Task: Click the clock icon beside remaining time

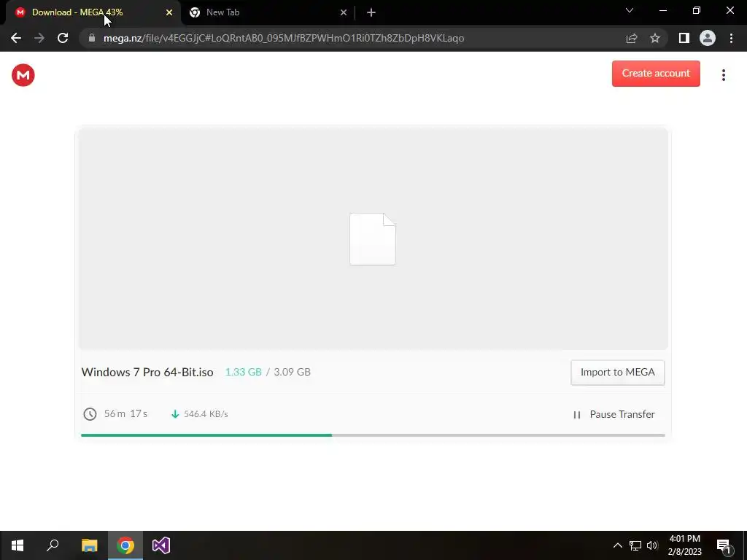Action: click(90, 414)
